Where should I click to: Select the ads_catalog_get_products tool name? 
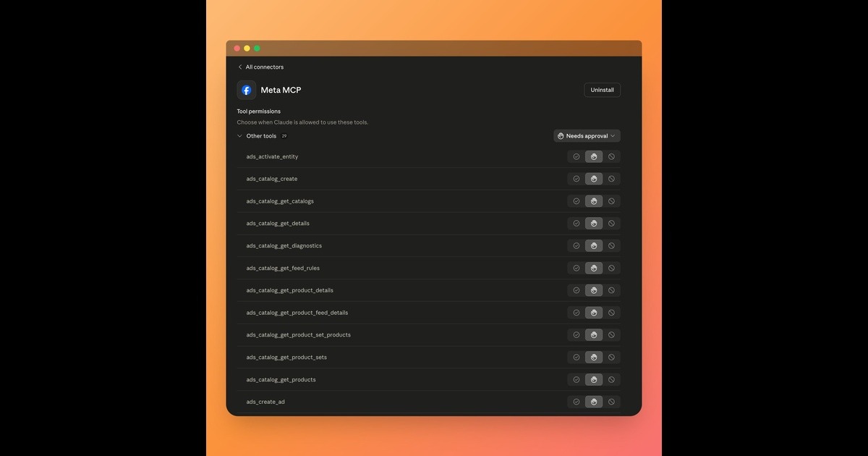tap(281, 379)
